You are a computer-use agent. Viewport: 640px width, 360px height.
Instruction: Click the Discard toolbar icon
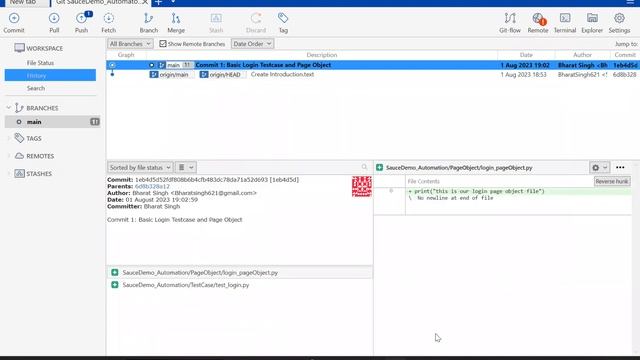[256, 23]
